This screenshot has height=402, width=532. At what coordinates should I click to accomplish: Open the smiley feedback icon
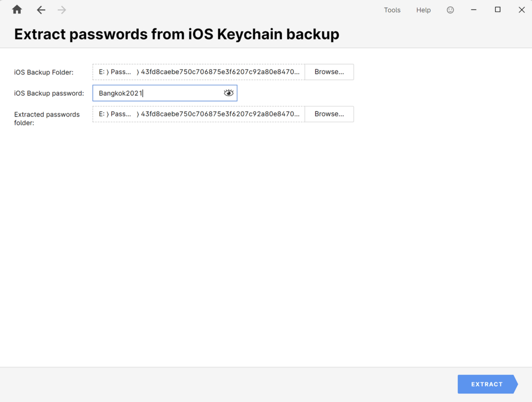[x=450, y=10]
